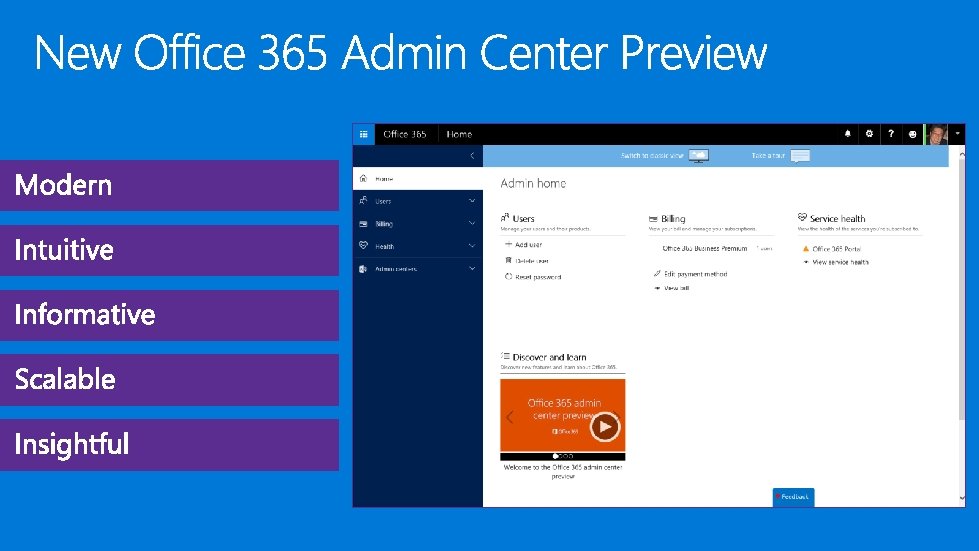
Task: Expand the Health menu chevron
Action: coord(472,246)
